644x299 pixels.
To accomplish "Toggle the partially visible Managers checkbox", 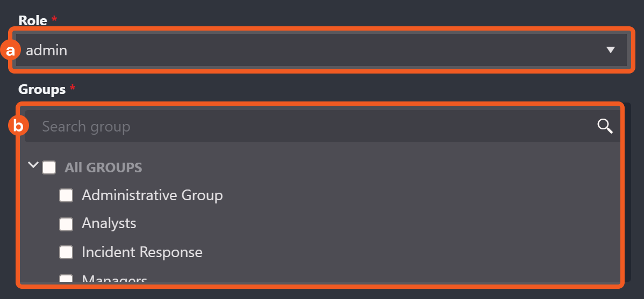I will (x=66, y=279).
